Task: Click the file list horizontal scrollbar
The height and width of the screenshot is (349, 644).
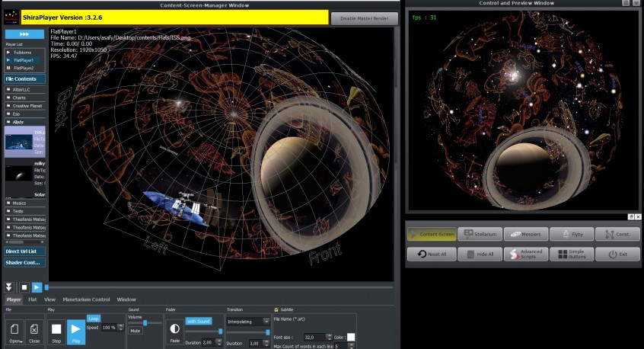Action: pos(24,242)
